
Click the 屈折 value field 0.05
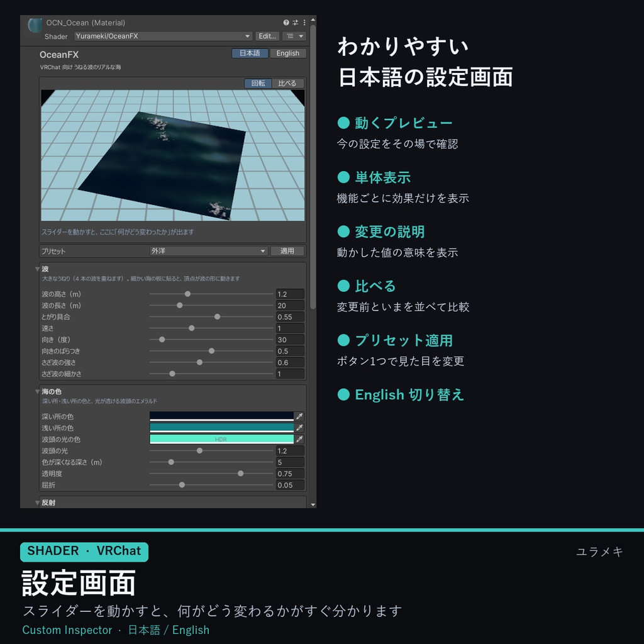290,485
